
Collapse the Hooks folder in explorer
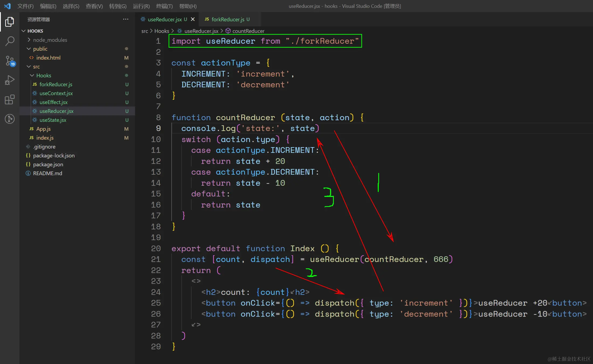tap(43, 75)
